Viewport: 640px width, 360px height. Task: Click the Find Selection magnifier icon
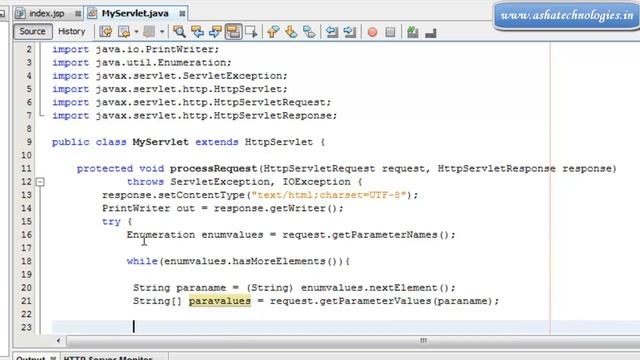(x=179, y=32)
